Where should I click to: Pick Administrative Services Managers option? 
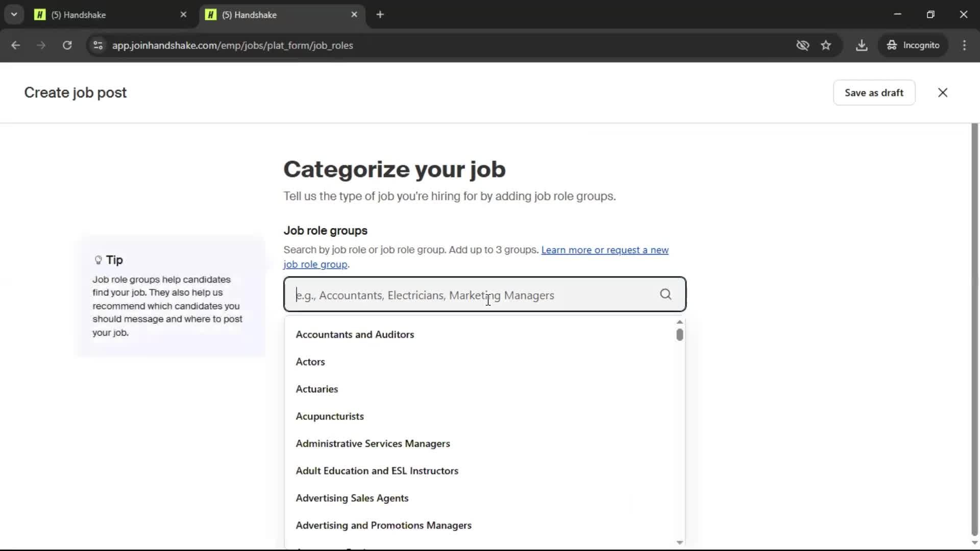click(x=485, y=443)
